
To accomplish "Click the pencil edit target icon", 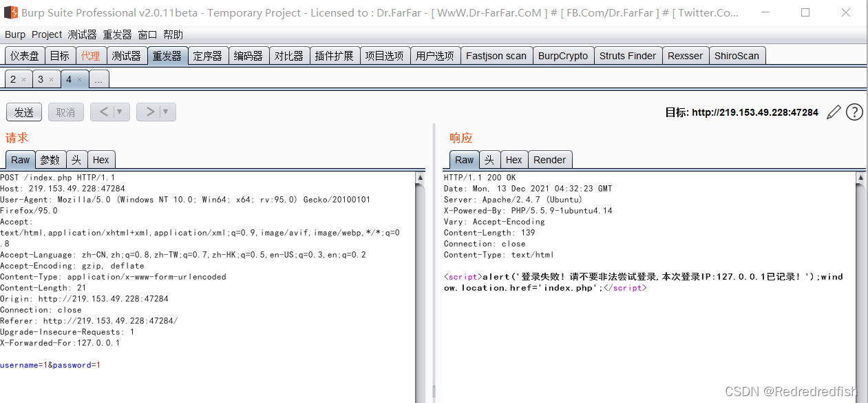I will click(x=834, y=112).
